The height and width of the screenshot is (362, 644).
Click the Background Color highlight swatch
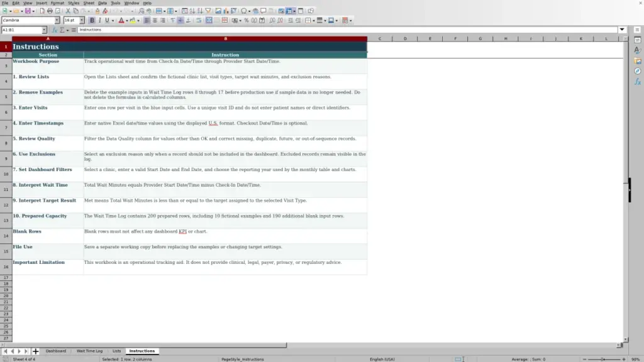(132, 21)
